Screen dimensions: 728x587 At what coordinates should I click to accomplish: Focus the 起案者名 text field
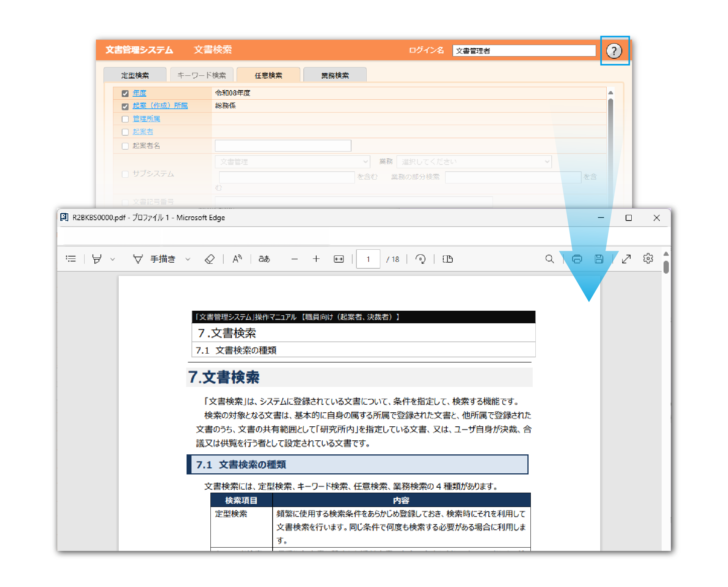283,146
